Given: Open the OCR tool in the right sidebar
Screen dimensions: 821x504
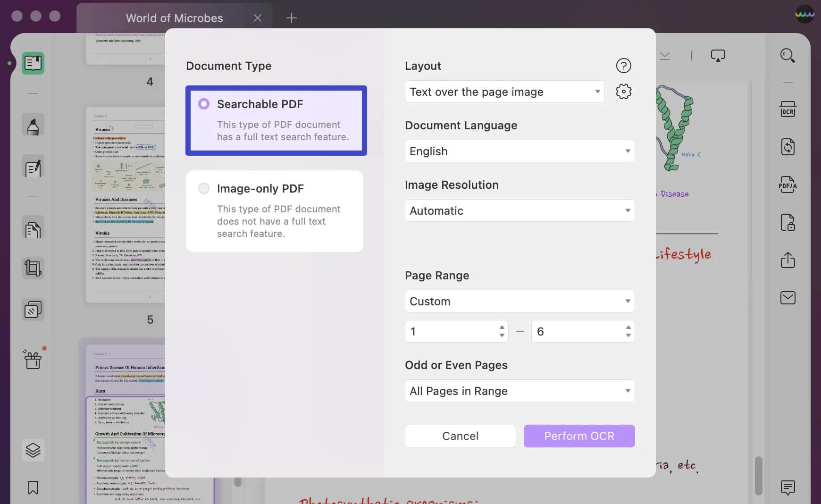Looking at the screenshot, I should point(788,109).
